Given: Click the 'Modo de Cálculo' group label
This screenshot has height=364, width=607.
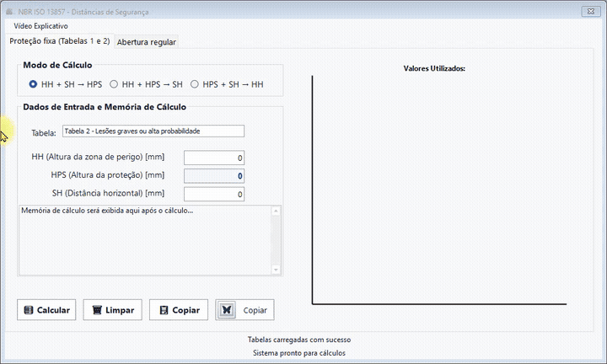Looking at the screenshot, I should click(x=57, y=65).
